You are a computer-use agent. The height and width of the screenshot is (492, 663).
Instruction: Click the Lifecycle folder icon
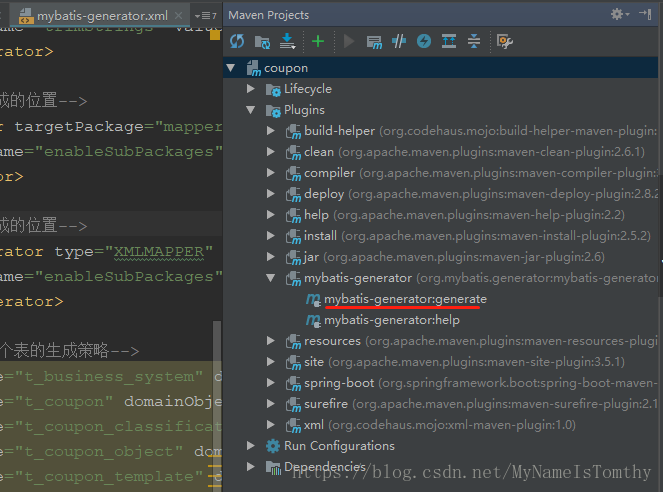coord(273,90)
